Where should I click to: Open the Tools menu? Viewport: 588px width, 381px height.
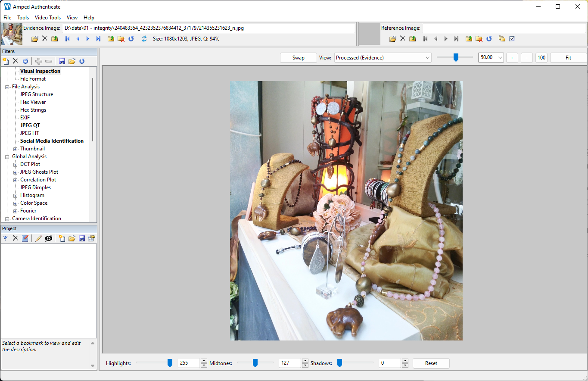(x=23, y=18)
